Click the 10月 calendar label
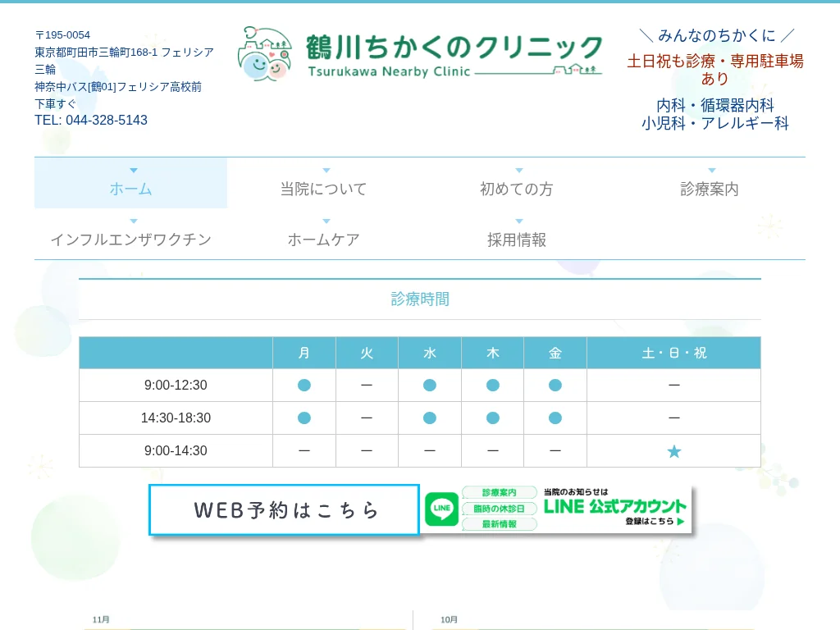840x630 pixels. coord(449,619)
